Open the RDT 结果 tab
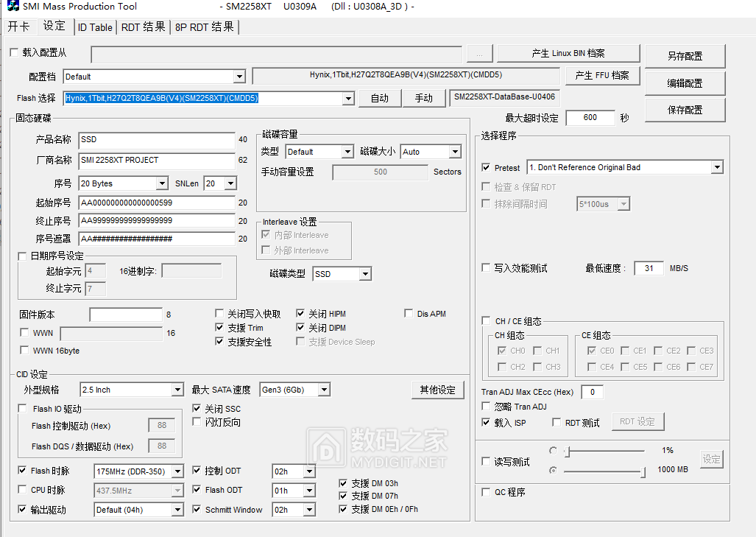The image size is (756, 537). coord(144,27)
